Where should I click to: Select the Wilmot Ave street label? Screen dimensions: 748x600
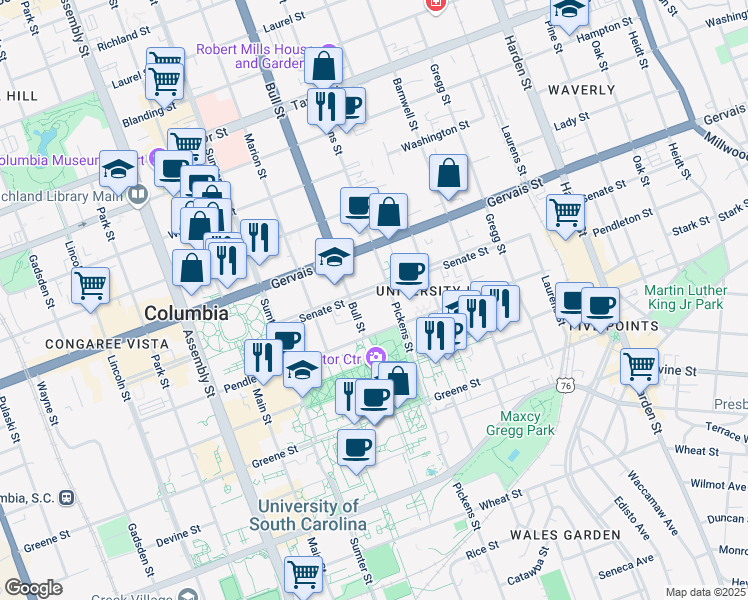(718, 485)
